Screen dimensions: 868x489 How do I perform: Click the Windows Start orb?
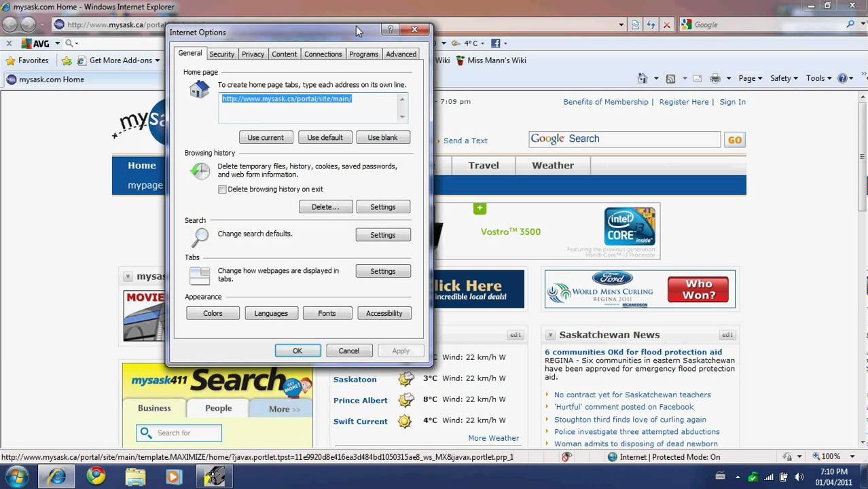(16, 476)
